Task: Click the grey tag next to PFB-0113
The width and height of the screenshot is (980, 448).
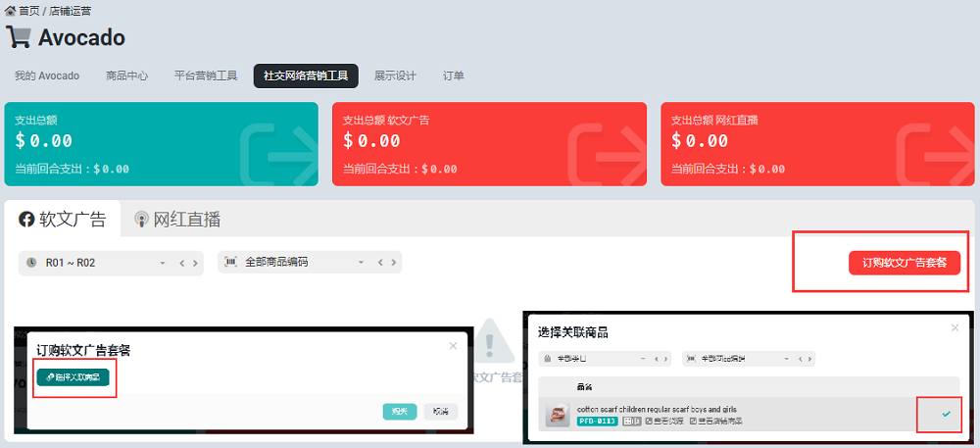Action: click(631, 422)
